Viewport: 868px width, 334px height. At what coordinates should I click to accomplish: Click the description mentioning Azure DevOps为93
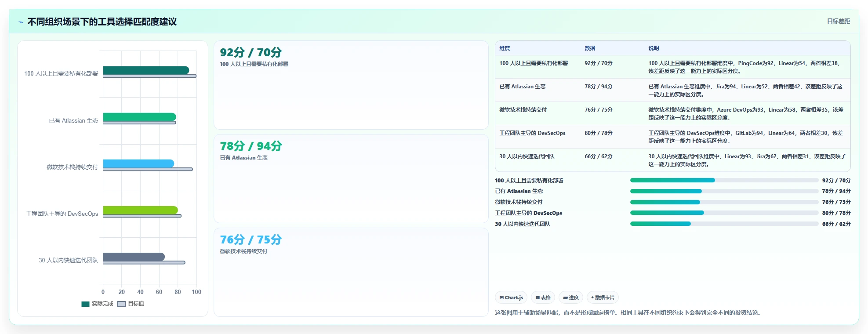click(x=746, y=114)
